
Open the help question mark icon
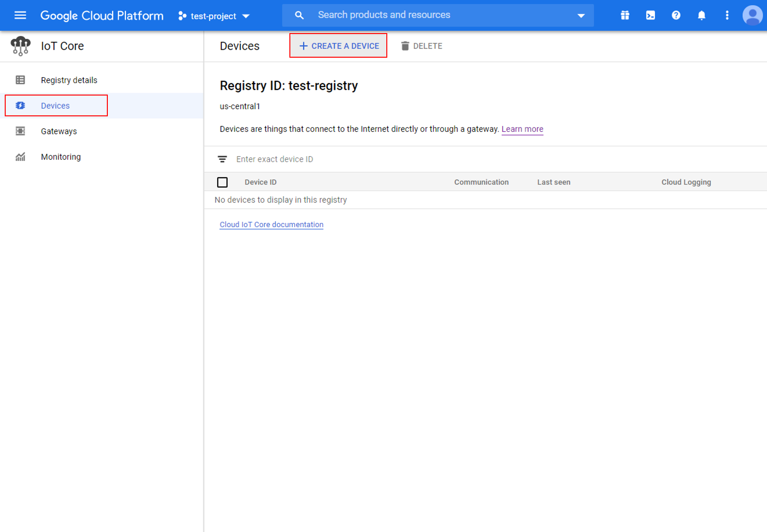[x=676, y=16]
